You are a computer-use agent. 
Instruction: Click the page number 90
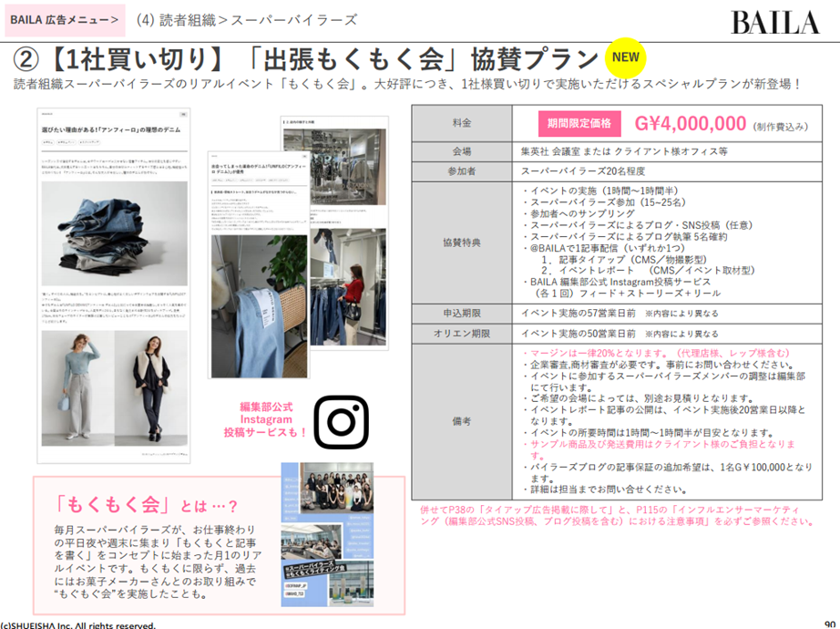[x=829, y=624]
